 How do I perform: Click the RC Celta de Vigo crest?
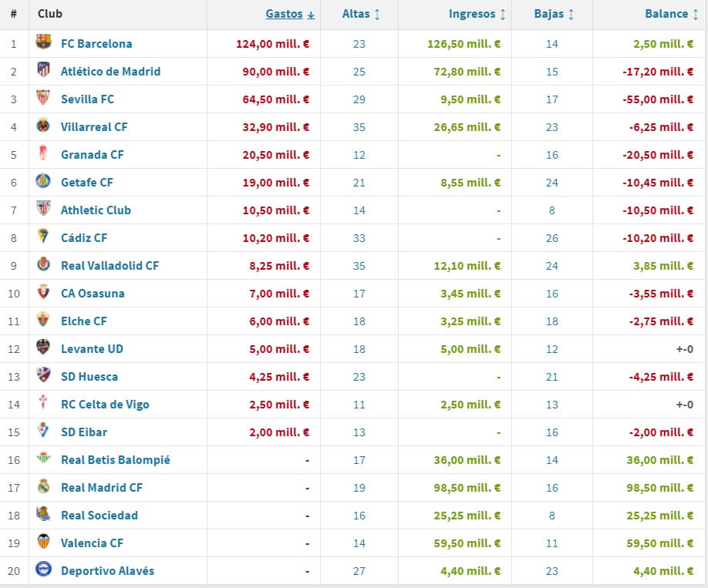click(43, 402)
